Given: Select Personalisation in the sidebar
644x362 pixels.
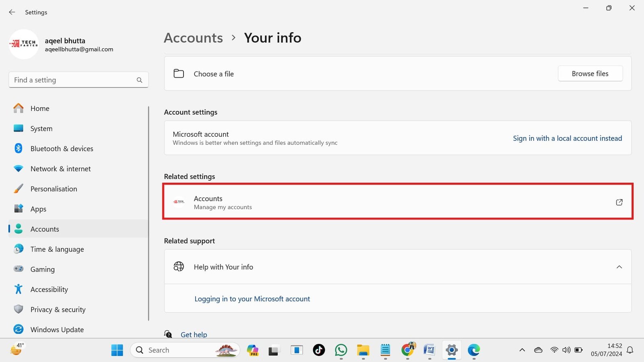Looking at the screenshot, I should tap(54, 189).
